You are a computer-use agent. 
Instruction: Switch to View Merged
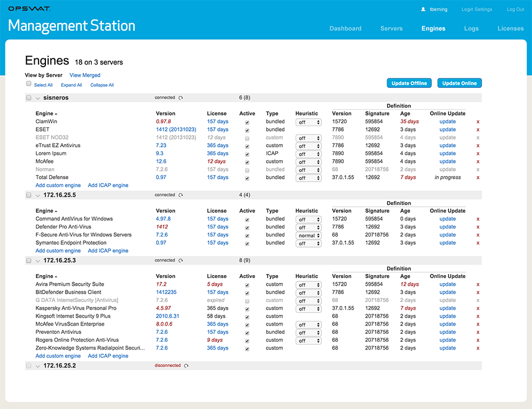pyautogui.click(x=85, y=75)
